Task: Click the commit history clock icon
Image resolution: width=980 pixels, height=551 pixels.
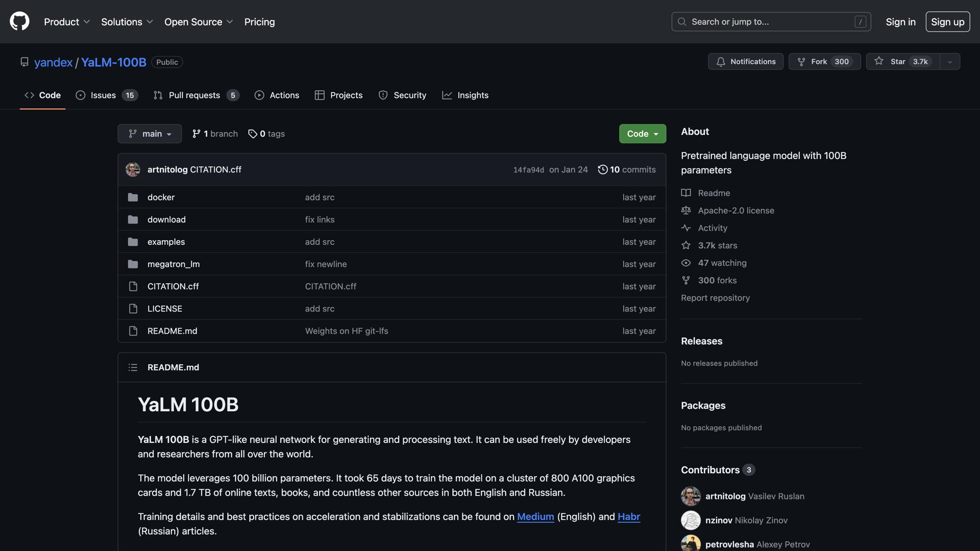Action: (602, 169)
